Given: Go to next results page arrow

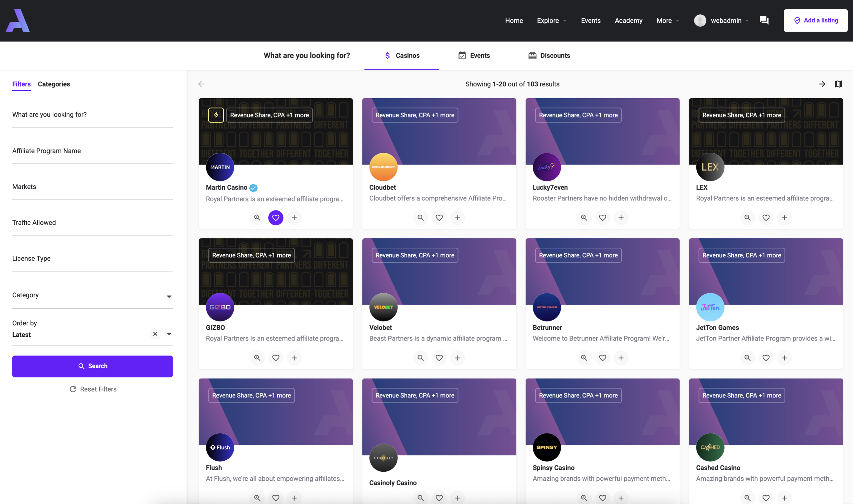Looking at the screenshot, I should click(822, 84).
